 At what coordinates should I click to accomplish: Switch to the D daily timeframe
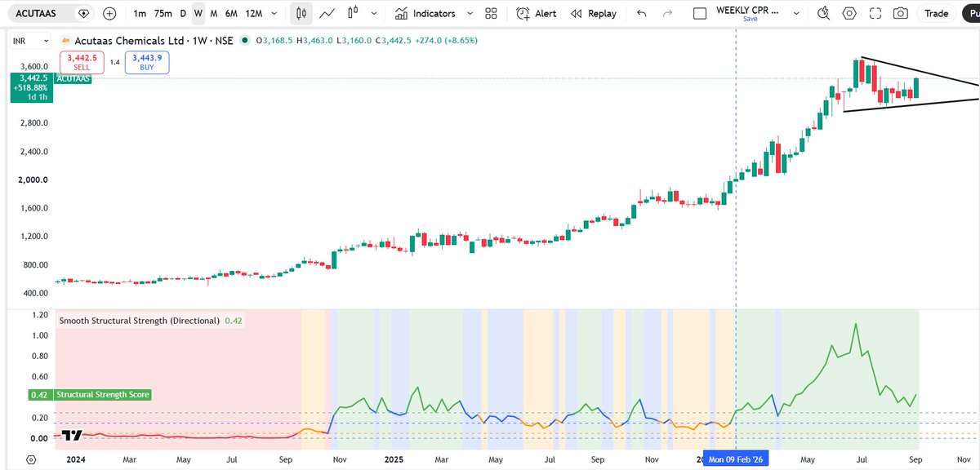tap(183, 13)
